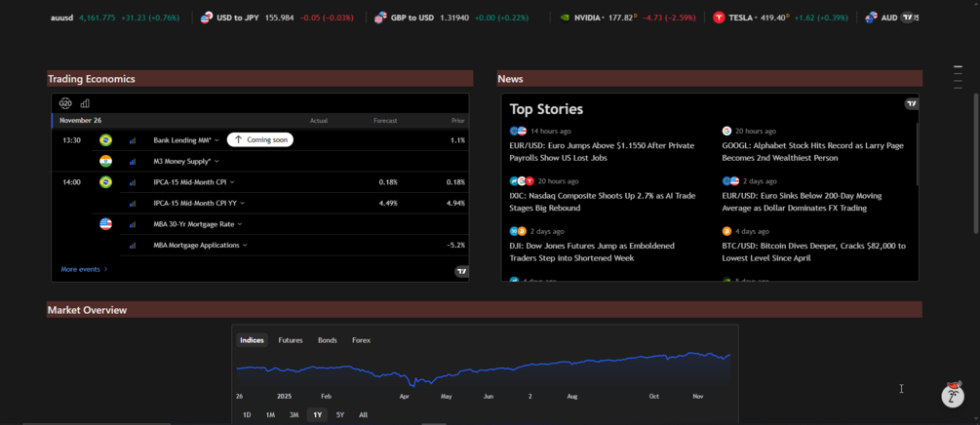The image size is (980, 425).
Task: Open the Bitcoin Dives Deeper story
Action: (x=814, y=251)
